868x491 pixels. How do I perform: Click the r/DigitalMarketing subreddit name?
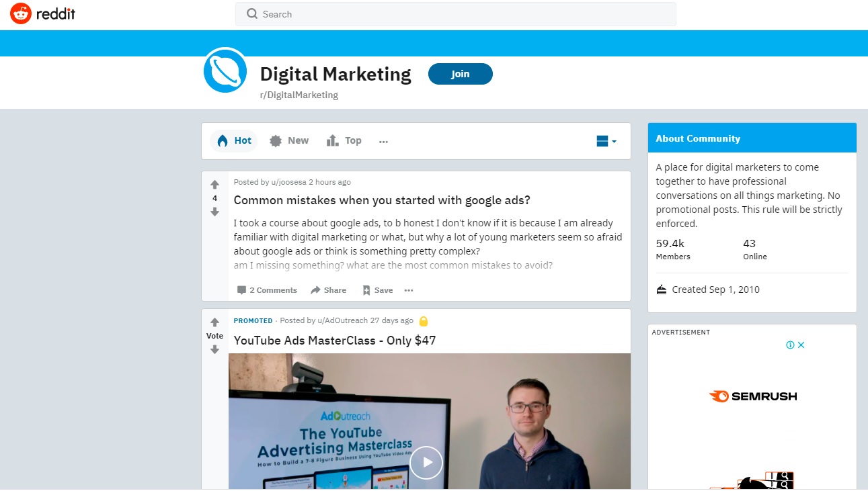click(299, 95)
